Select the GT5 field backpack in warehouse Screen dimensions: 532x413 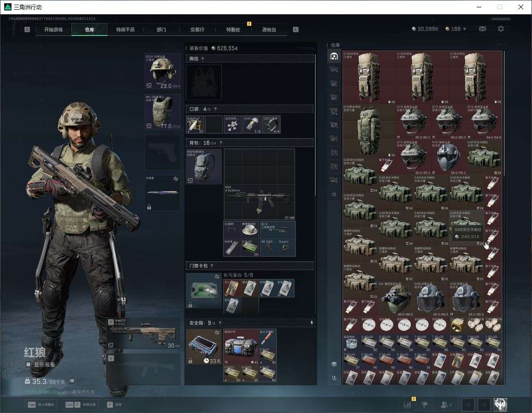click(x=369, y=130)
